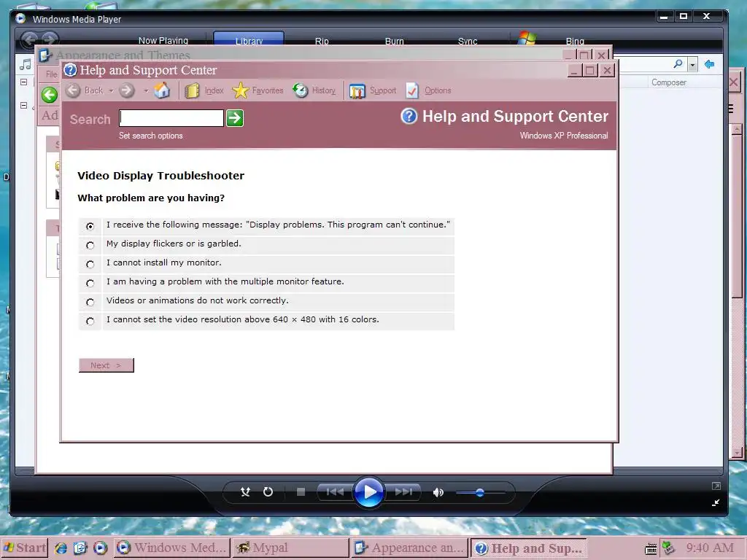Image resolution: width=747 pixels, height=560 pixels.
Task: Choose the multiple monitor feature problem
Action: [x=90, y=284]
